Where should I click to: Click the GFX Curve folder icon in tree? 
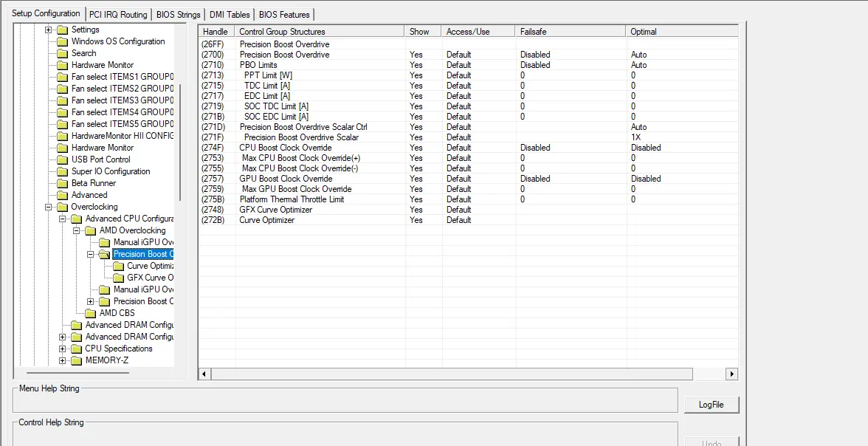pyautogui.click(x=118, y=278)
